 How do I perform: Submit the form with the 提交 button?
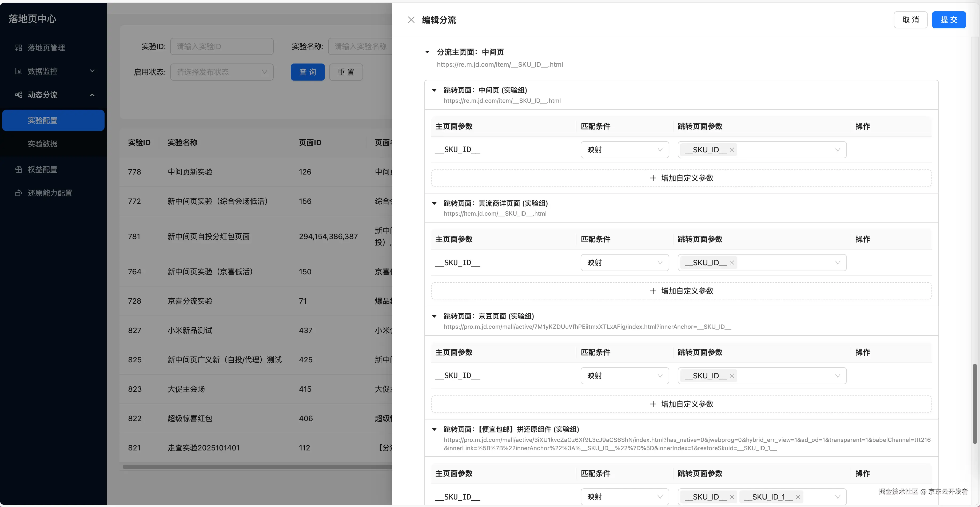tap(949, 19)
